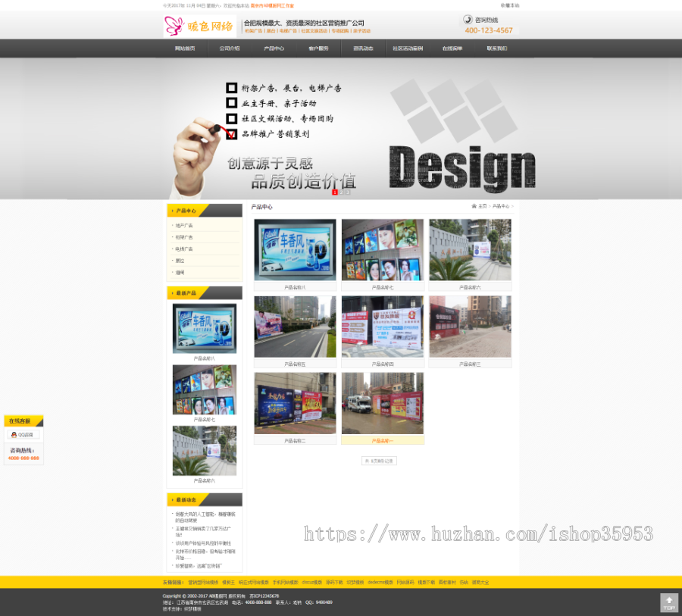The image size is (682, 616).
Task: Select 桁架广告 category in the sidebar
Action: [x=184, y=237]
